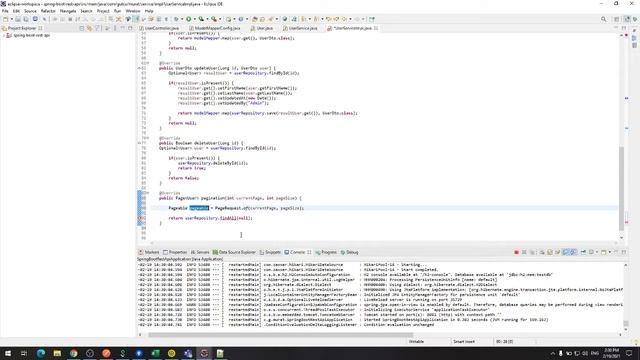Click the error marker beside findAll line
Image resolution: width=640 pixels, height=360 pixels.
[x=140, y=218]
